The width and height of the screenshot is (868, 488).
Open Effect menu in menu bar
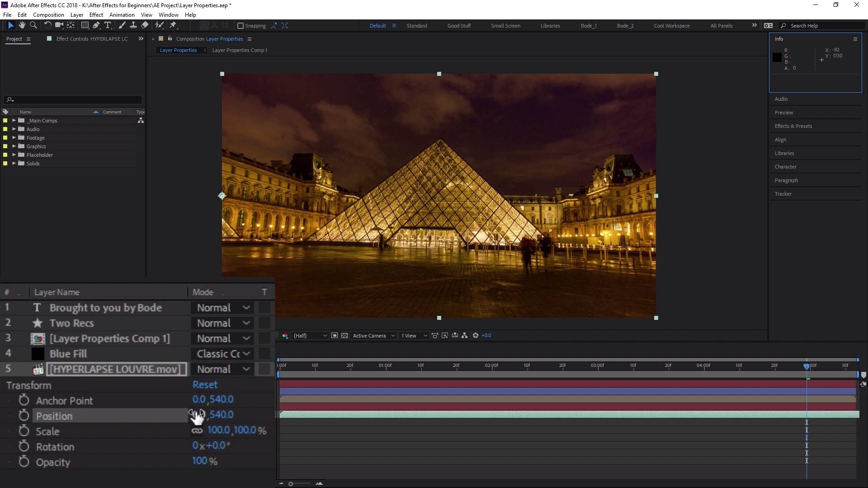(96, 14)
